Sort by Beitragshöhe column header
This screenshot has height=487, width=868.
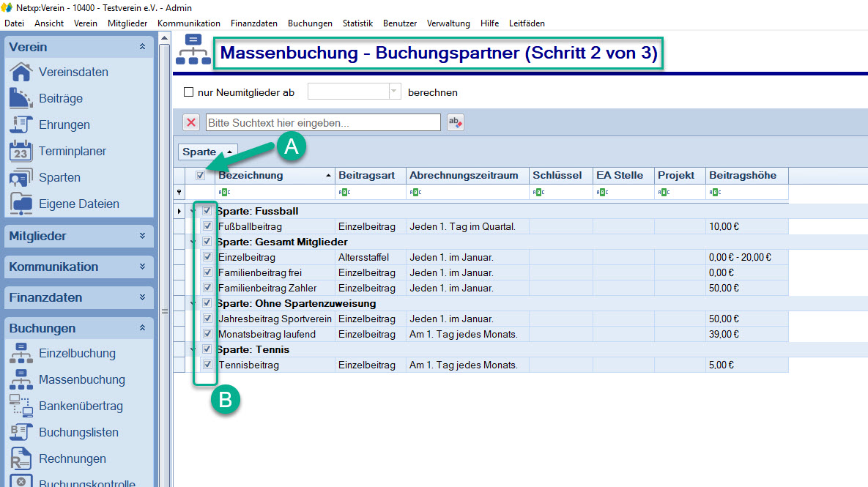coord(747,176)
